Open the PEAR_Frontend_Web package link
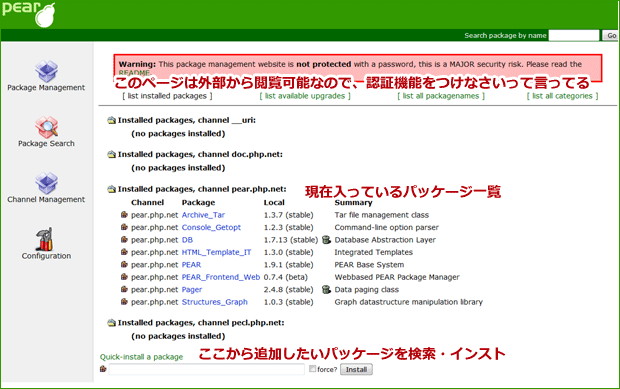620x389 pixels. click(221, 277)
